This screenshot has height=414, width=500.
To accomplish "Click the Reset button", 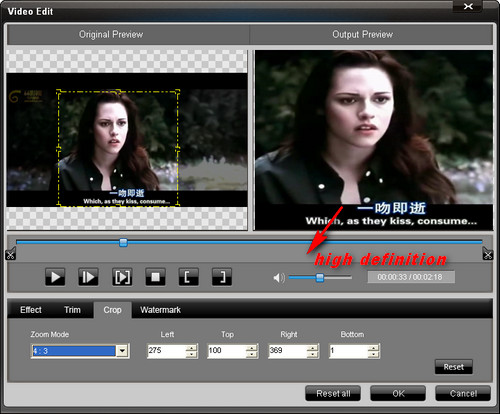I will point(454,367).
